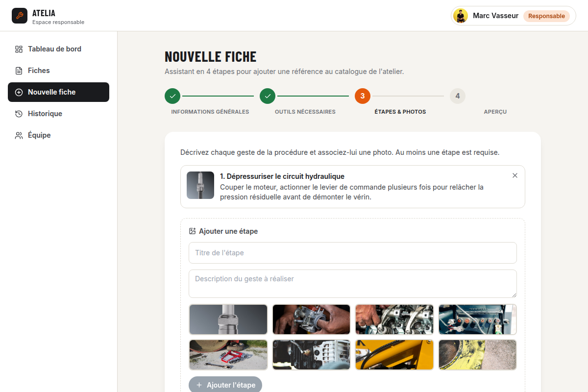Click the Ajouter une étape section heading
This screenshot has height=392, width=588.
coord(228,231)
